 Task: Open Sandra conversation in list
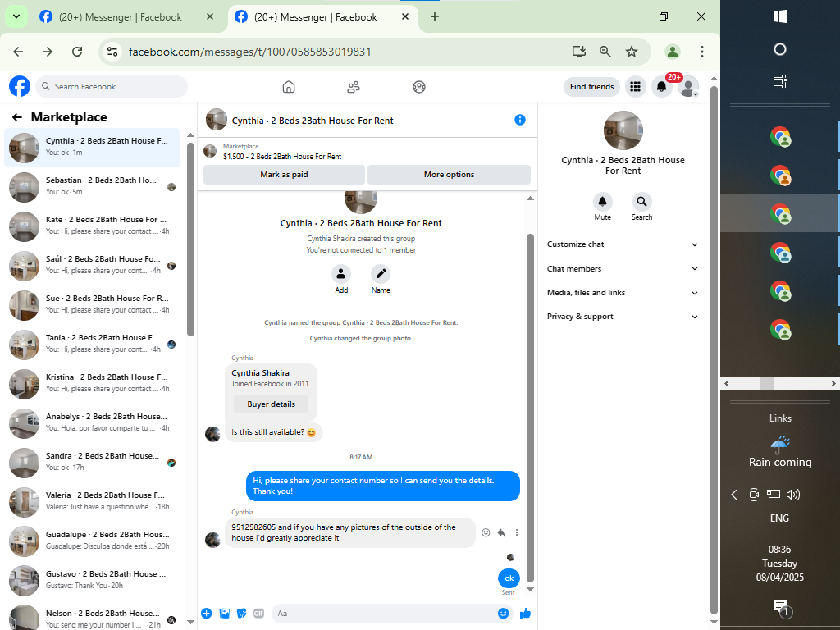coord(92,462)
